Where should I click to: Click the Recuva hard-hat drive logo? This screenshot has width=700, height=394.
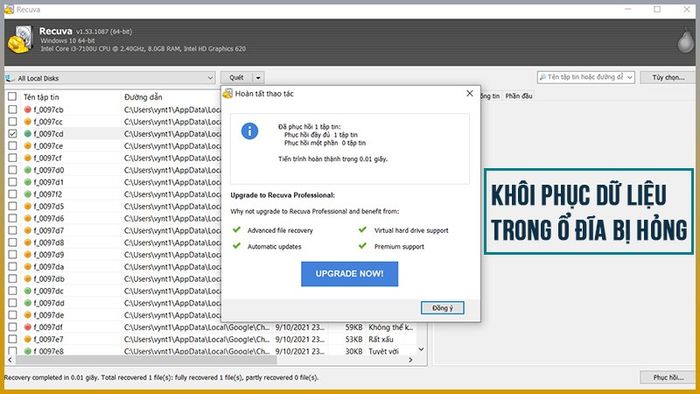tap(21, 39)
